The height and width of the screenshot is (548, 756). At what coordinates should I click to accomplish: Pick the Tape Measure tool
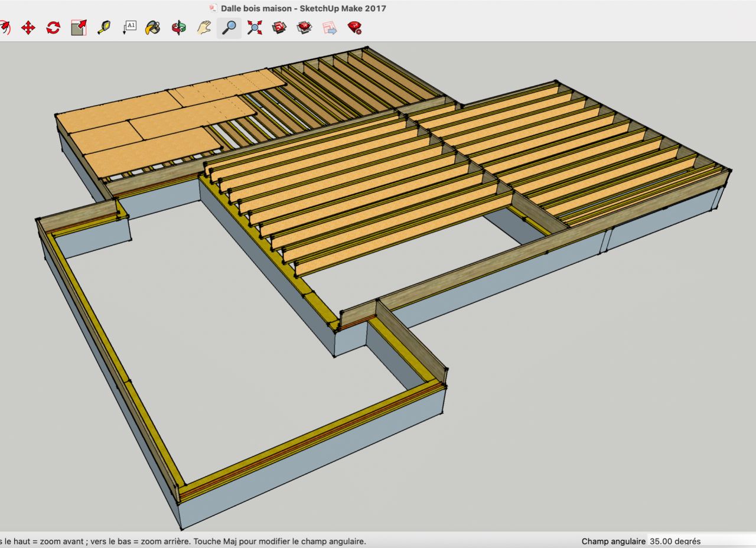pos(104,28)
